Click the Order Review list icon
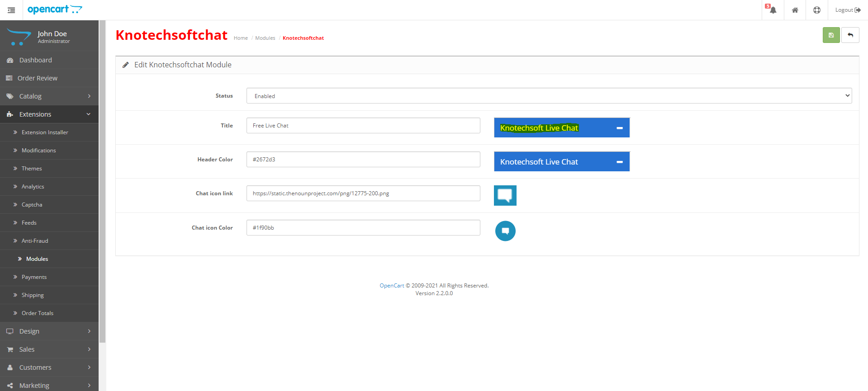868x391 pixels. (x=9, y=78)
